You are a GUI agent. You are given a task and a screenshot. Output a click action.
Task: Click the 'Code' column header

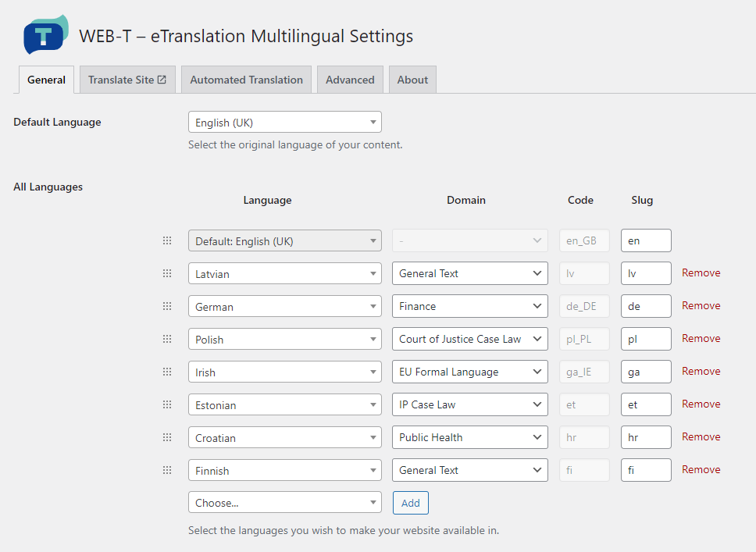580,200
